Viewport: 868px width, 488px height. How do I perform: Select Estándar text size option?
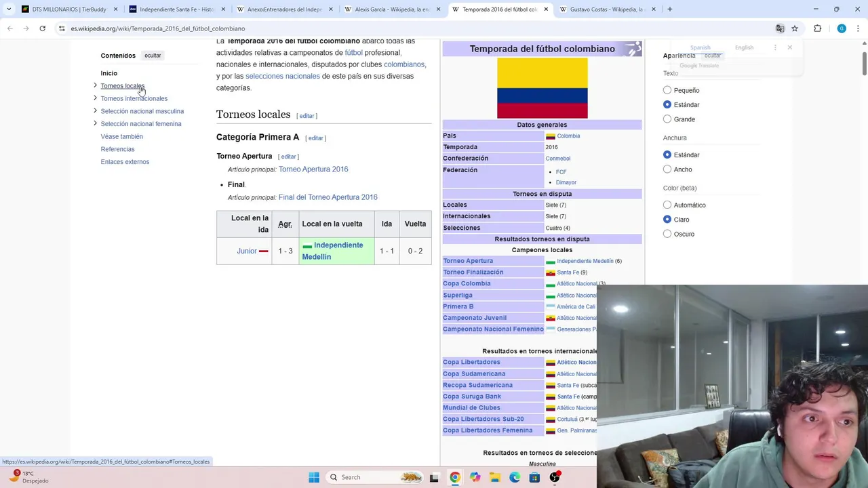[x=667, y=104]
